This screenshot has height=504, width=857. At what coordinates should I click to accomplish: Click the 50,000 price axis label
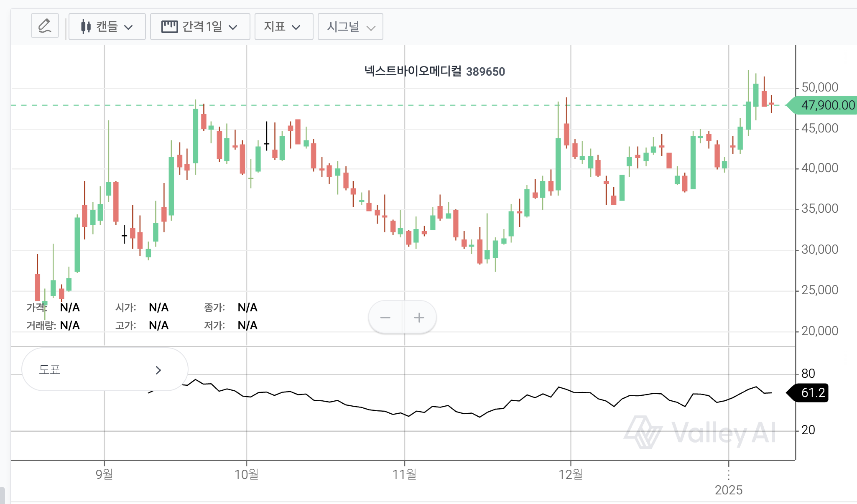[x=819, y=87]
